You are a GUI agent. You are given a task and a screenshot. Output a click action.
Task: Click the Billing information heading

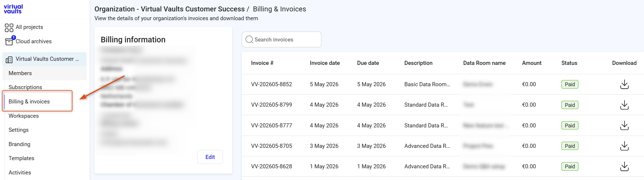click(133, 40)
